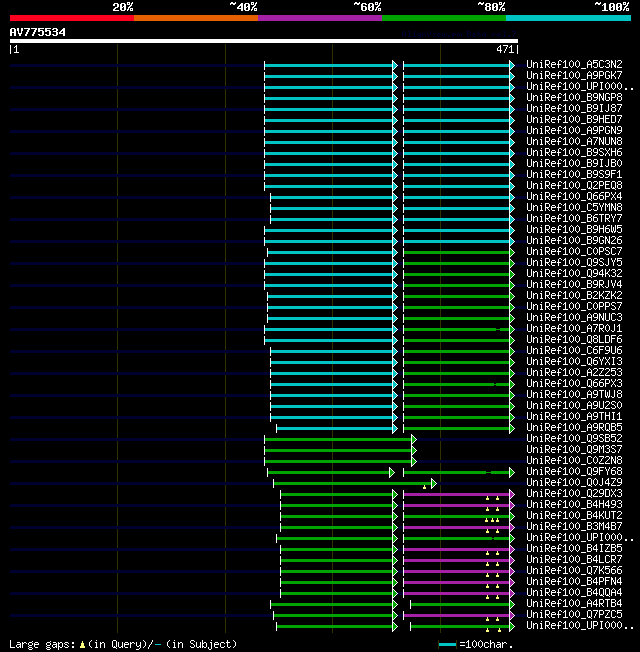Click hit label UniRef100_Q94K32

coord(574,274)
